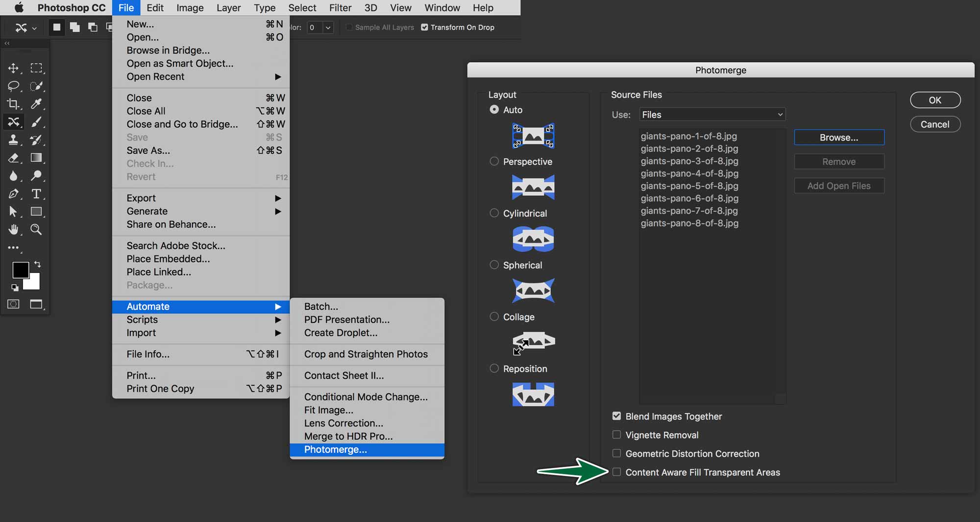This screenshot has width=980, height=522.
Task: Choose Browse in Bridge
Action: coord(201,50)
